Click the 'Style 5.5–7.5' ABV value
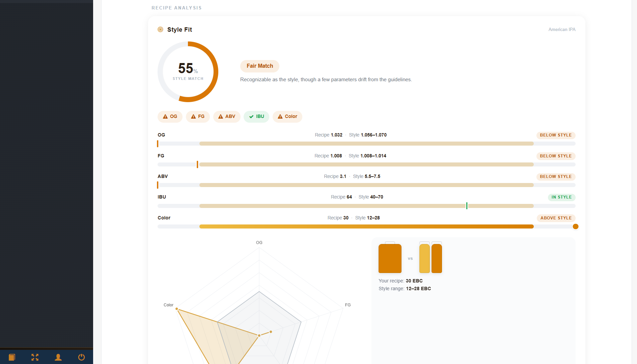This screenshot has width=637, height=364. 366,176
